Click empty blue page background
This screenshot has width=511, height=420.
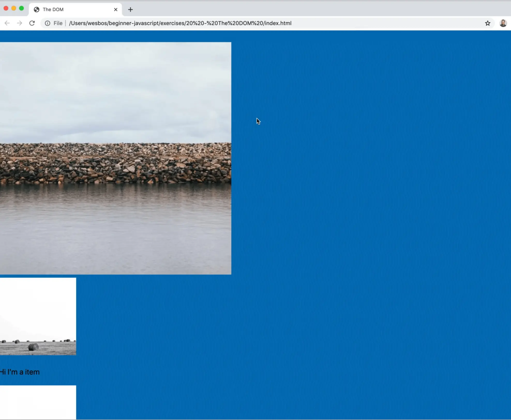coord(362,207)
